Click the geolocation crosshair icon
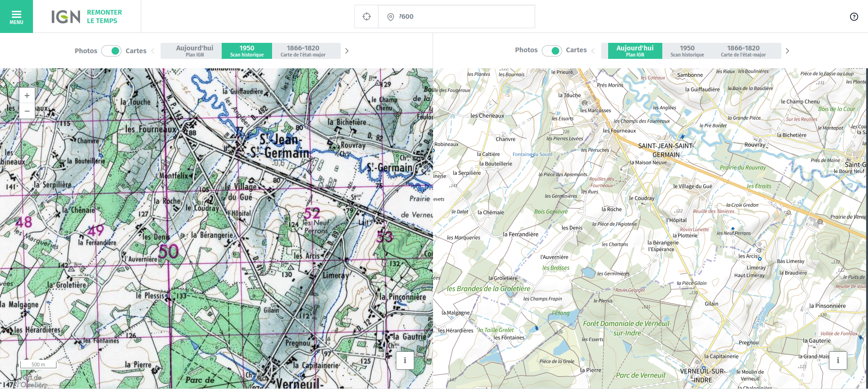This screenshot has width=868, height=389. [367, 16]
